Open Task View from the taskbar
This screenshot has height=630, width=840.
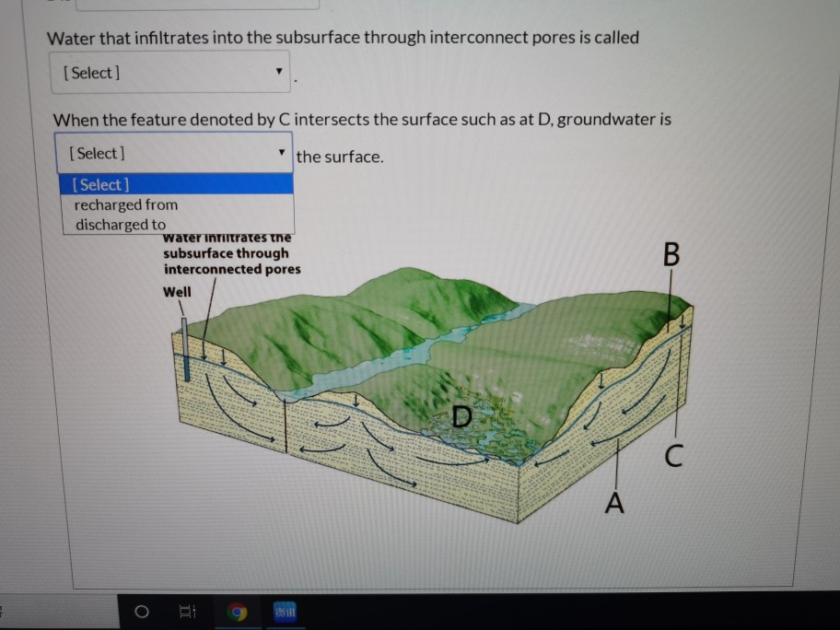[187, 612]
